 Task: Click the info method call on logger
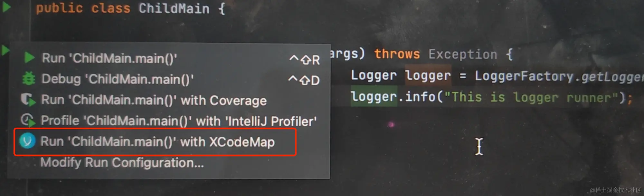pyautogui.click(x=420, y=96)
